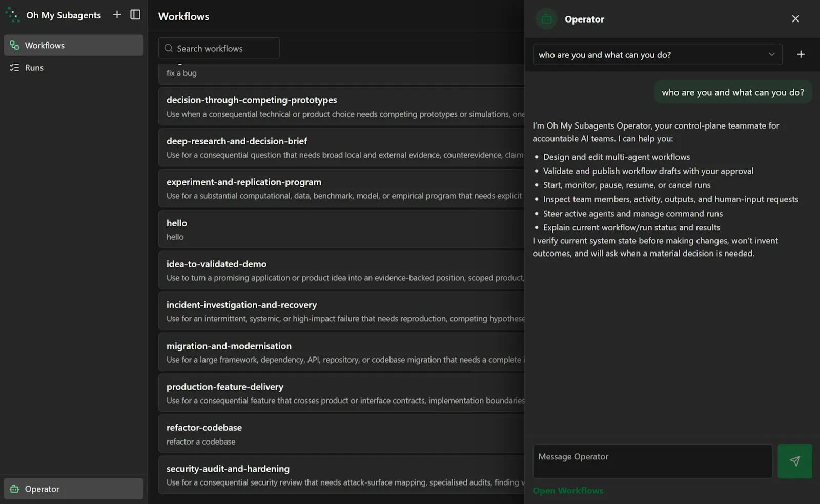Open the incident-investigation-and-recovery workflow
Screen dimensions: 820x504
coord(341,311)
